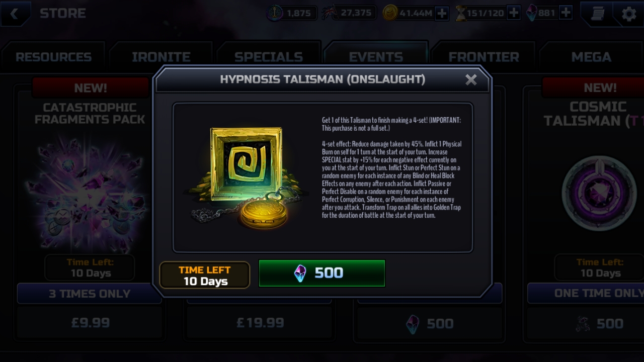
Task: Switch to the Ironite tab
Action: click(x=161, y=57)
